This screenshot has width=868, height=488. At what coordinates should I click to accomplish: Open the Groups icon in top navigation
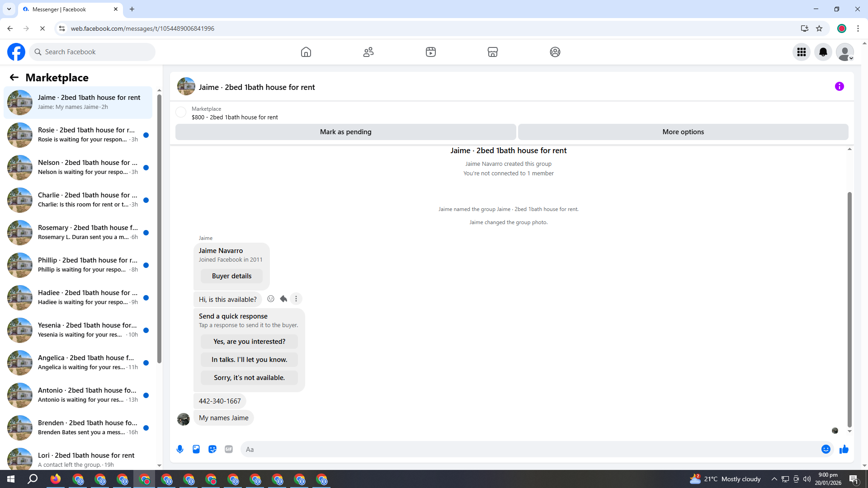(x=555, y=52)
